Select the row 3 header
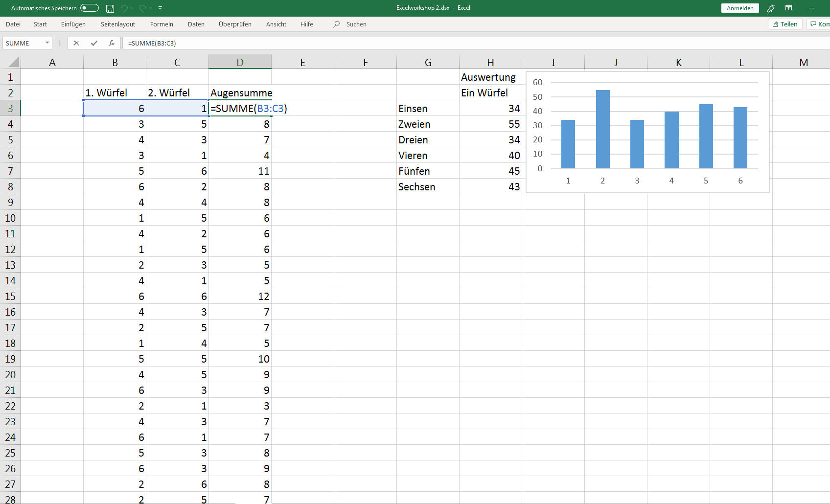Viewport: 830px width, 504px height. 10,108
